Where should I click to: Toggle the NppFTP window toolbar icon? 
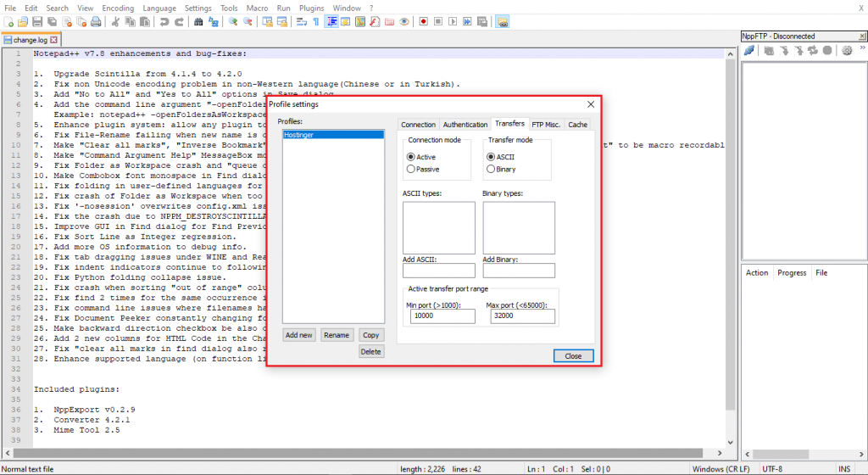click(502, 21)
